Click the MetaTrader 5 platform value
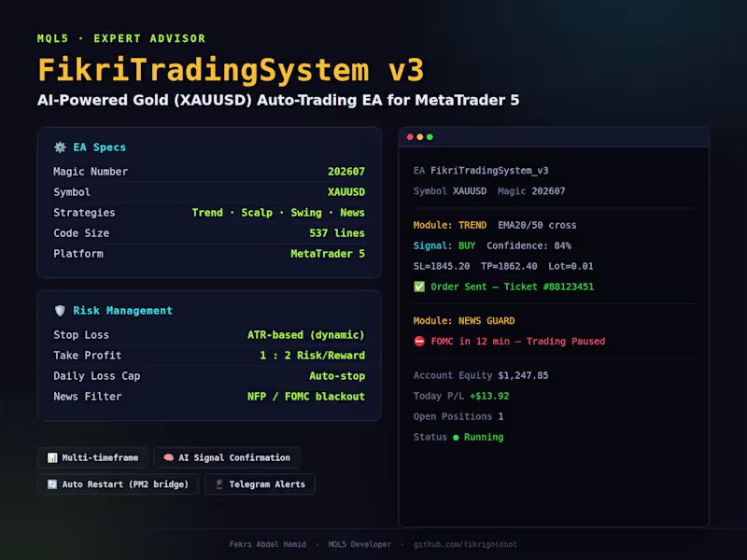The image size is (747, 560). click(x=328, y=253)
